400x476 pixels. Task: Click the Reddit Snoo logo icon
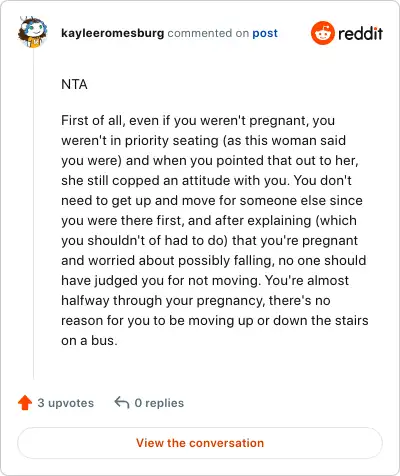(322, 33)
